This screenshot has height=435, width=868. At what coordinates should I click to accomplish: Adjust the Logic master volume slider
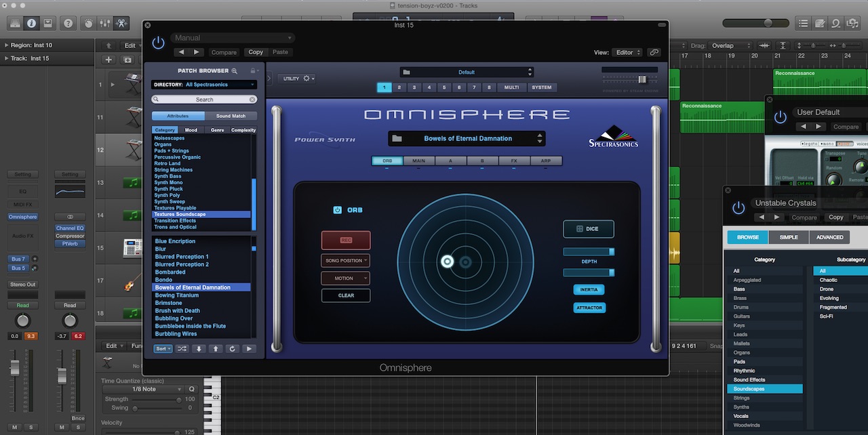click(755, 23)
